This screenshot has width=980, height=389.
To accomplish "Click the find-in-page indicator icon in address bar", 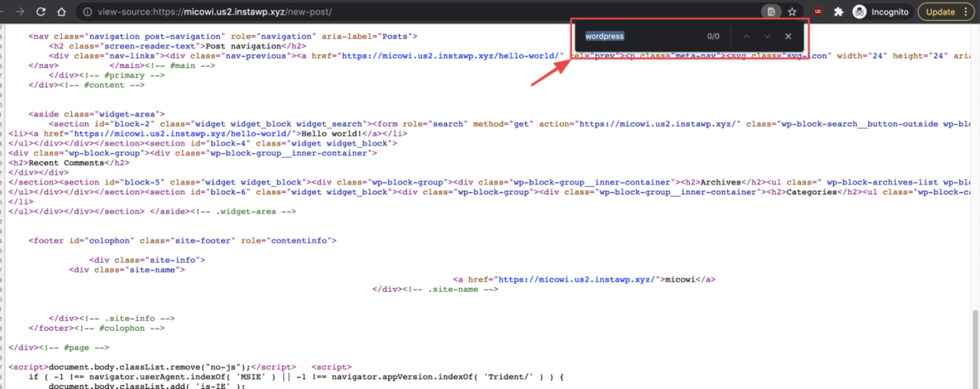I will tap(771, 12).
